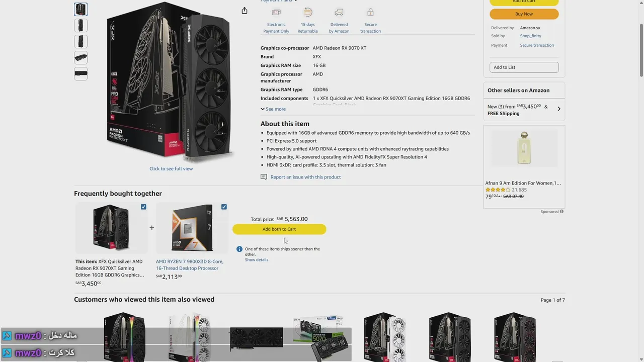
Task: Click Add both to Cart button
Action: point(279,229)
